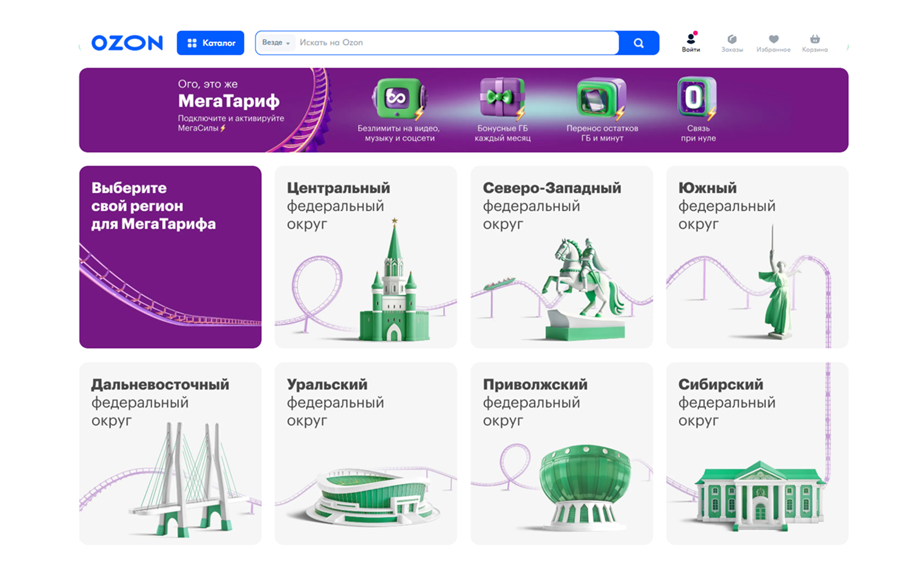The image size is (924, 578).
Task: Select the Сибирский федеральный округ card
Action: coord(757,453)
